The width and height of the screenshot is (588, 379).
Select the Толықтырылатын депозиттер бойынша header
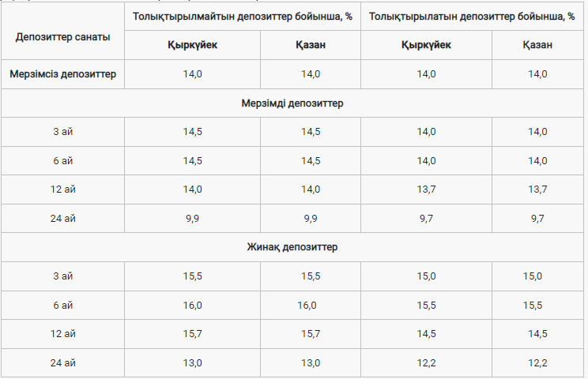[x=472, y=17]
